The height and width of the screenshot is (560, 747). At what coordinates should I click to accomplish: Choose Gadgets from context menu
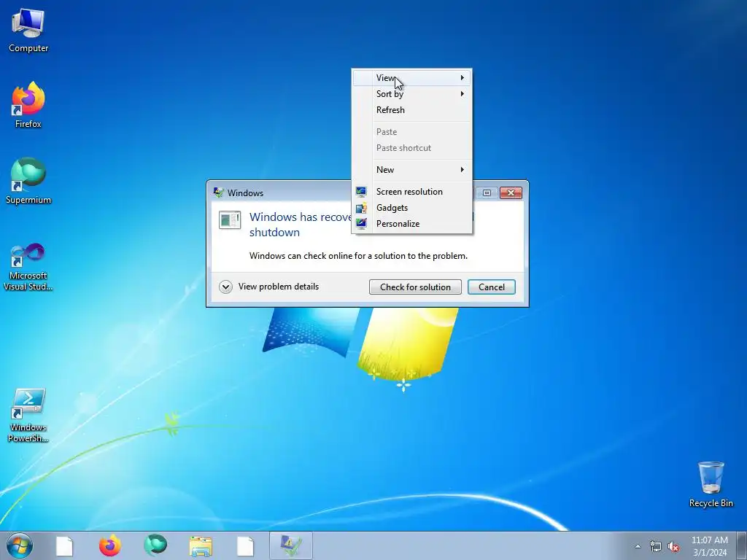click(x=412, y=208)
